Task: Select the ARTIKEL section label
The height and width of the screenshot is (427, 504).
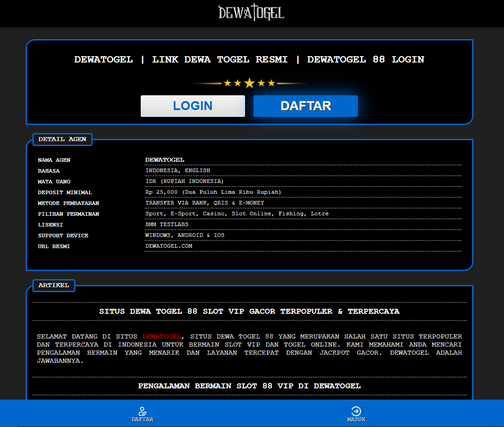Action: [54, 285]
